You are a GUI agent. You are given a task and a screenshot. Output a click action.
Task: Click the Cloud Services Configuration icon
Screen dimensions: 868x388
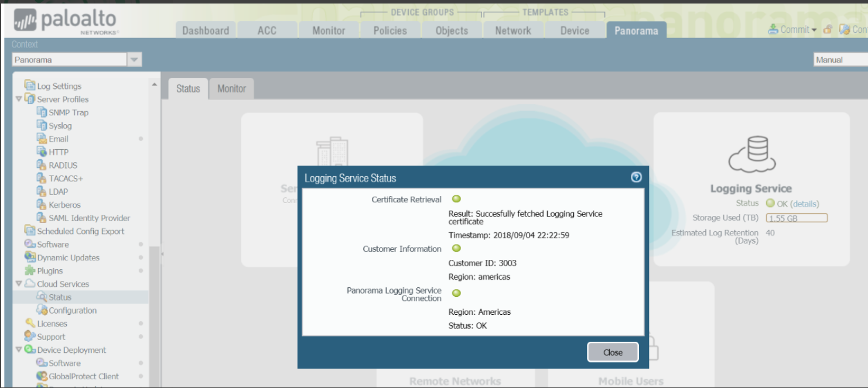(42, 310)
